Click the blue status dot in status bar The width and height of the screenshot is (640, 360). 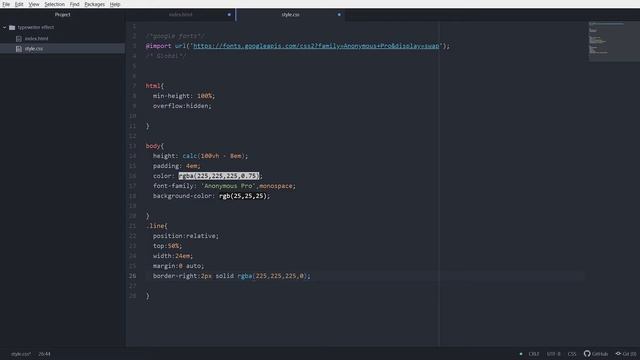point(521,354)
